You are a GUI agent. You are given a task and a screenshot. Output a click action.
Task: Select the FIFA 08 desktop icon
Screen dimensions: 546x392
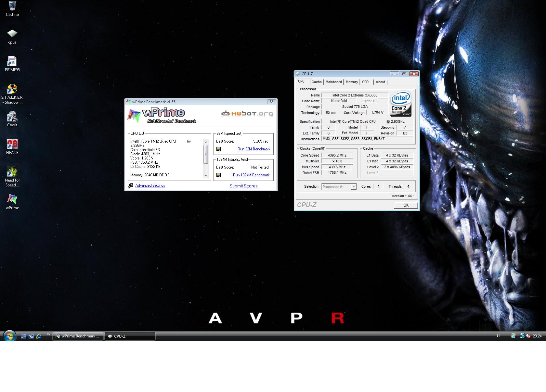point(12,147)
